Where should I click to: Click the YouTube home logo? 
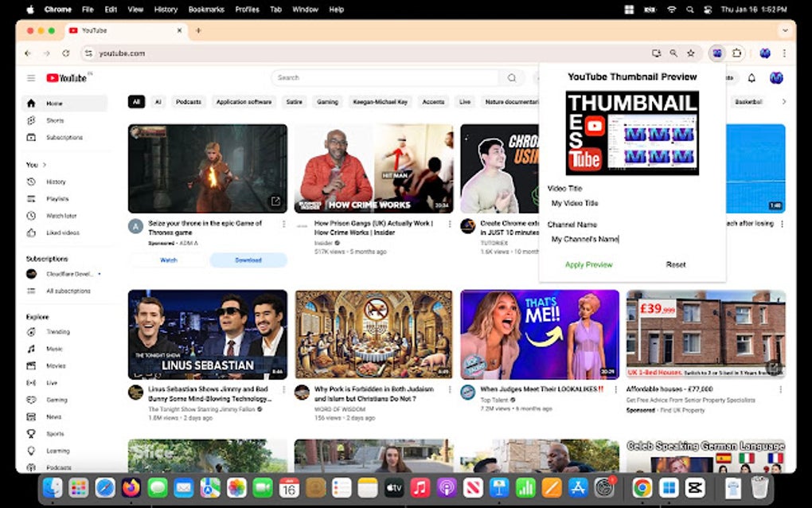68,77
